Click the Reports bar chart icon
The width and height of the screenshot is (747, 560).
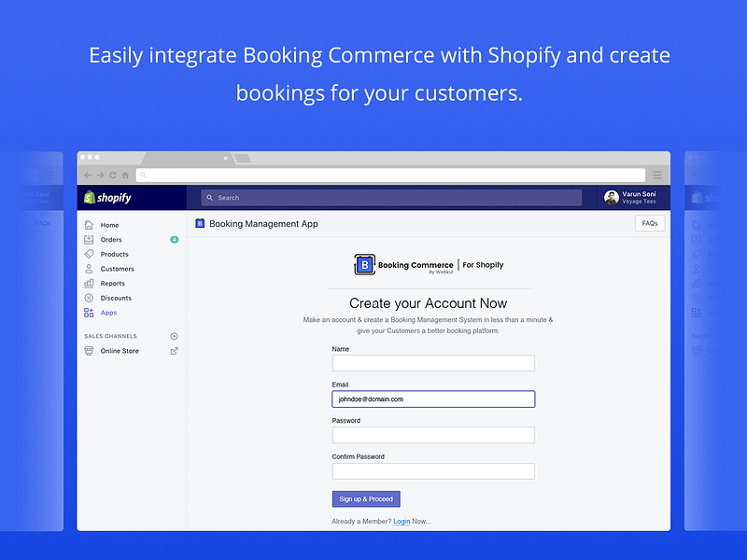[x=89, y=284]
